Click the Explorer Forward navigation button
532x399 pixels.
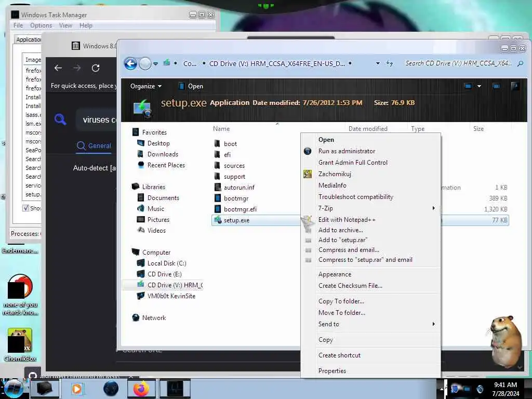pos(145,63)
